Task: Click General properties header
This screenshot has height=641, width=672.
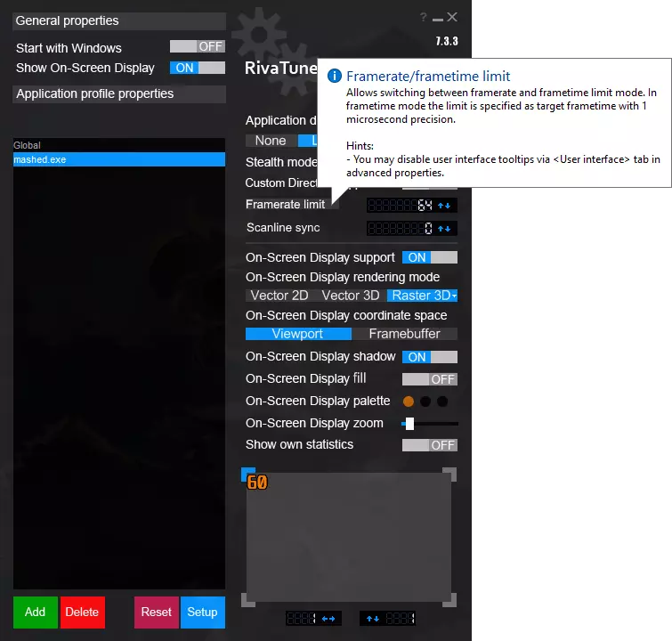Action: pyautogui.click(x=119, y=21)
